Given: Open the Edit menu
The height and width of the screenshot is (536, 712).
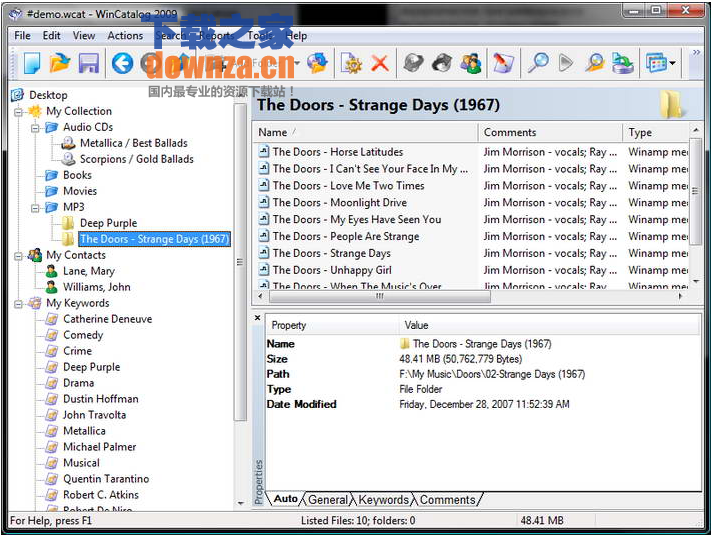Looking at the screenshot, I should (x=51, y=35).
